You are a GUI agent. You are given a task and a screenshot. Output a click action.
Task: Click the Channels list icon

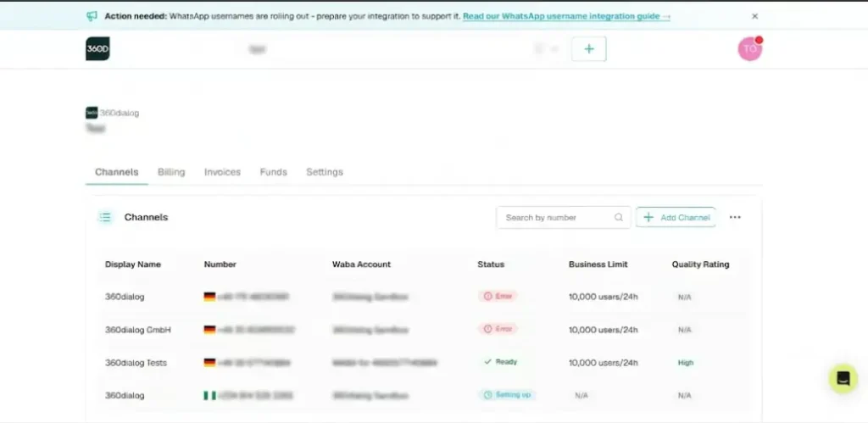(x=105, y=218)
